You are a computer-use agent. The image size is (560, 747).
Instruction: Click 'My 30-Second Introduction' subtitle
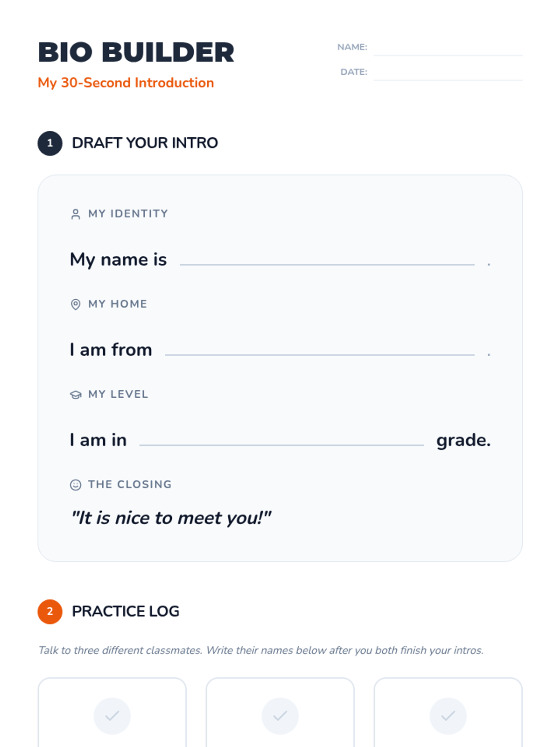click(126, 83)
